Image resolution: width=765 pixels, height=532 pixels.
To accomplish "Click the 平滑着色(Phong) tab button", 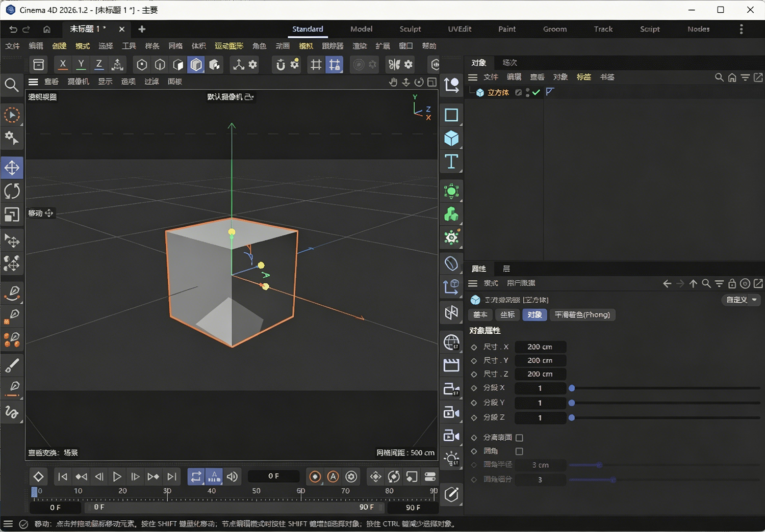I will 582,314.
